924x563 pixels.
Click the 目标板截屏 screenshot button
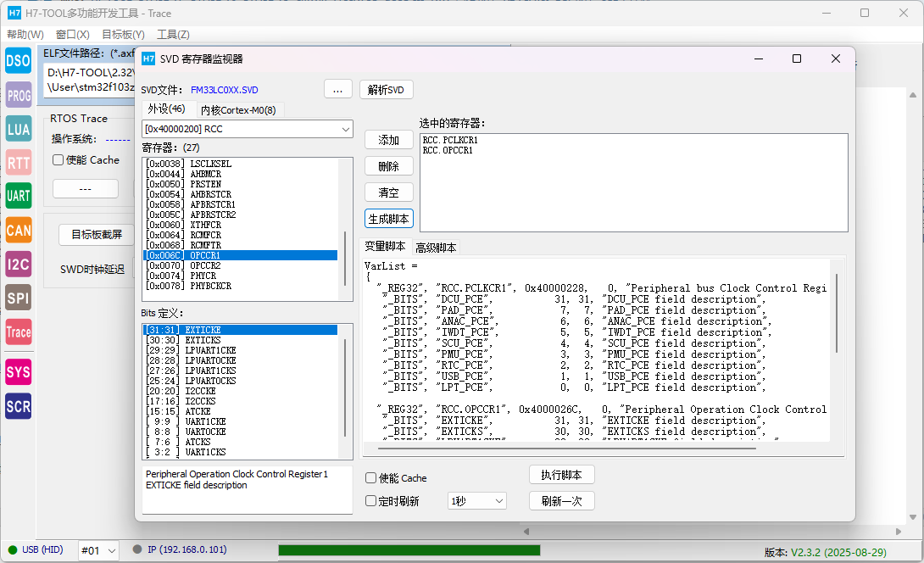point(97,235)
